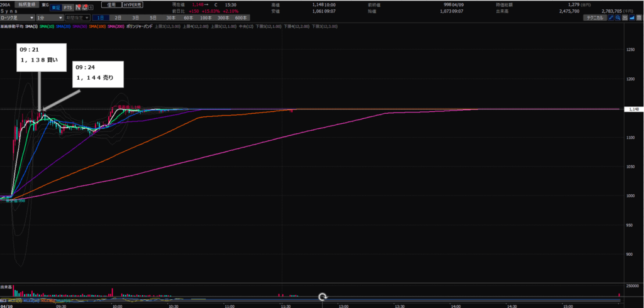Click the 出来高 volume panel label
644x308 pixels.
(6, 287)
